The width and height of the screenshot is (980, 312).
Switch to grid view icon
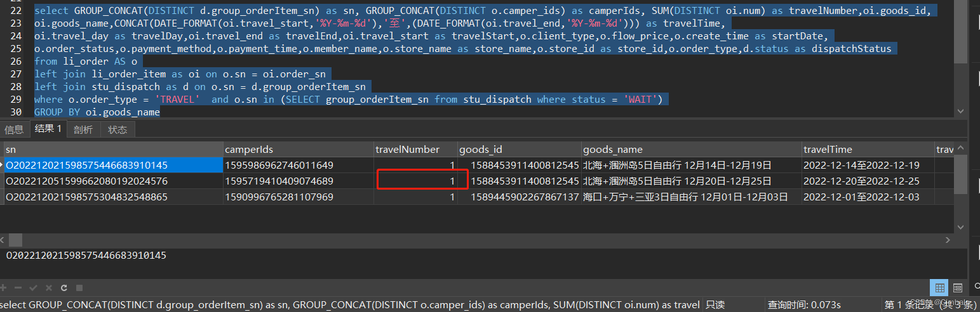[x=941, y=287]
